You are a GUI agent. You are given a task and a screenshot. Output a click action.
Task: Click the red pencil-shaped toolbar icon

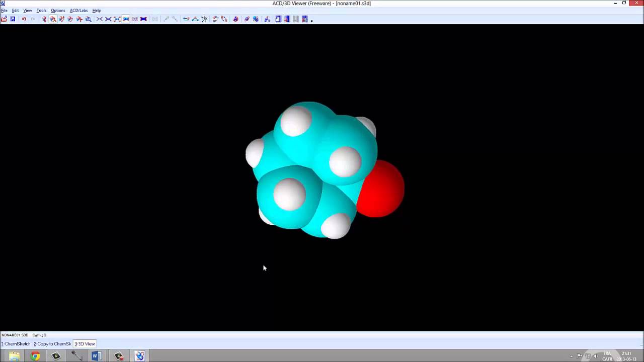(247, 19)
